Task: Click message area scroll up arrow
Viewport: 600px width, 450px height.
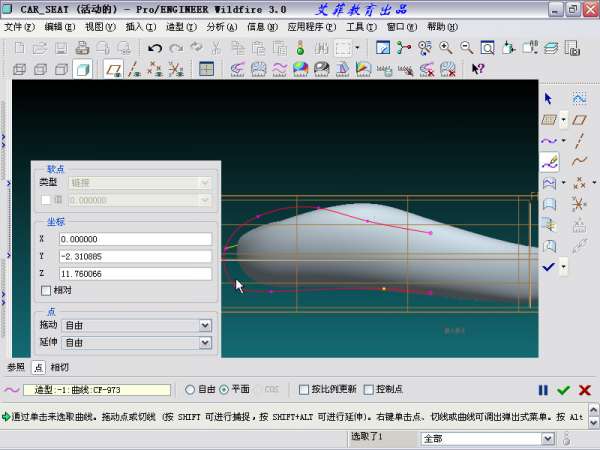Action: click(593, 410)
